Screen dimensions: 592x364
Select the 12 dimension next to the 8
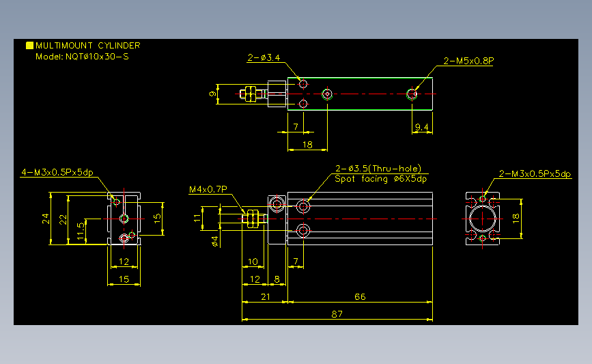(x=255, y=279)
